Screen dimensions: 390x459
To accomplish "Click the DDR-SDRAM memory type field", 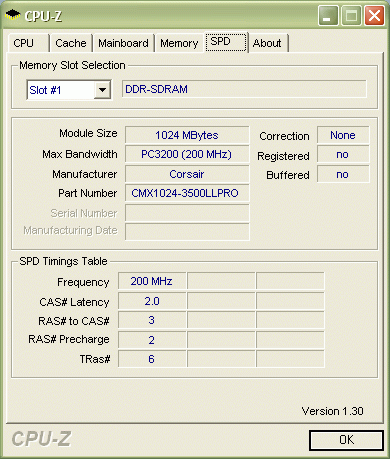I will click(x=244, y=89).
